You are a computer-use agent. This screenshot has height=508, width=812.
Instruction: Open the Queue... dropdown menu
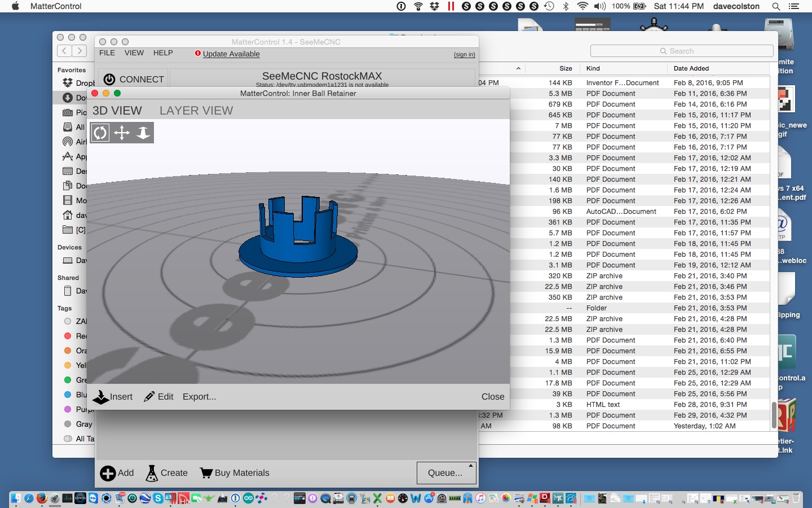tap(446, 473)
